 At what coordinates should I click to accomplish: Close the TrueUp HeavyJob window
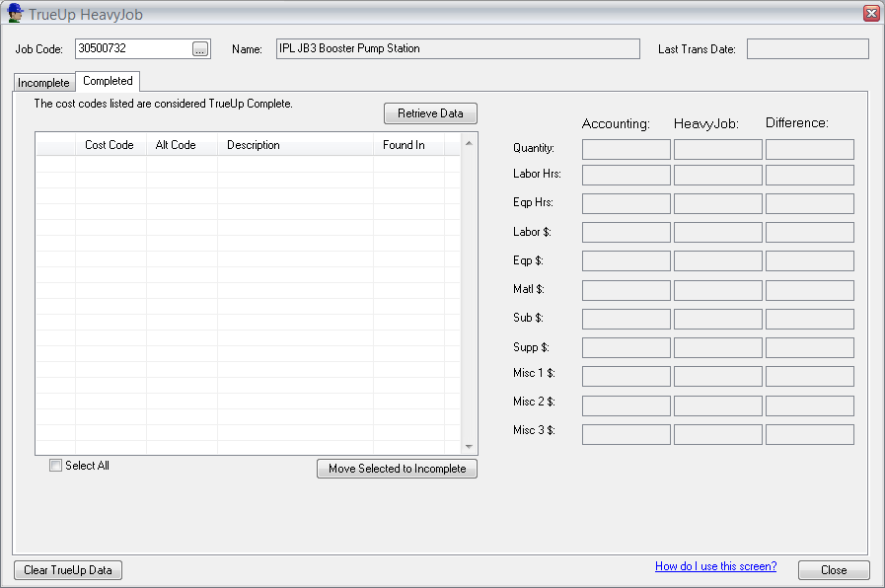point(871,13)
